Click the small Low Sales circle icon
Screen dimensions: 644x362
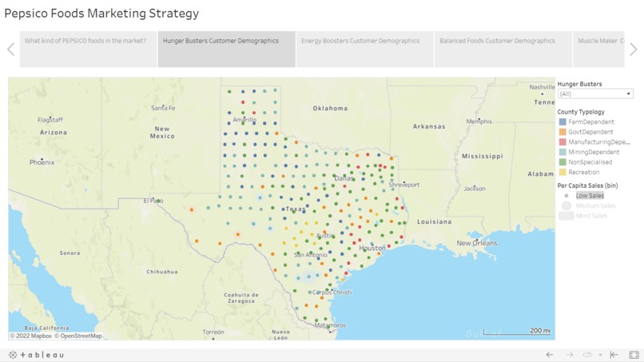(x=566, y=196)
